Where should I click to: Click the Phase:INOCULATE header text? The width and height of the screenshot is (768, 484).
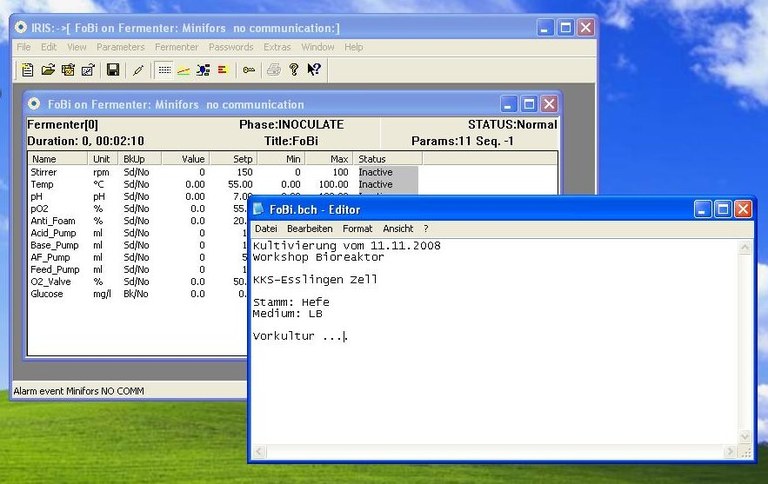point(291,124)
